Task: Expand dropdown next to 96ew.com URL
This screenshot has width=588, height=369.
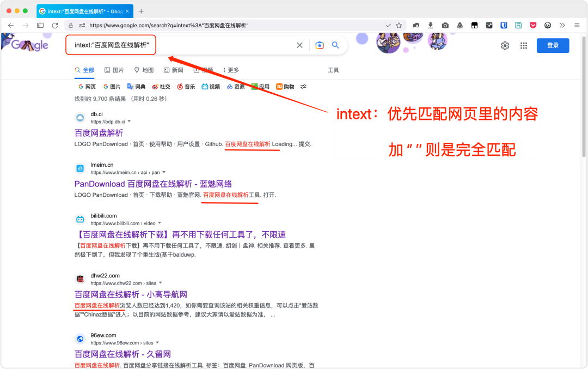Action: coord(157,342)
